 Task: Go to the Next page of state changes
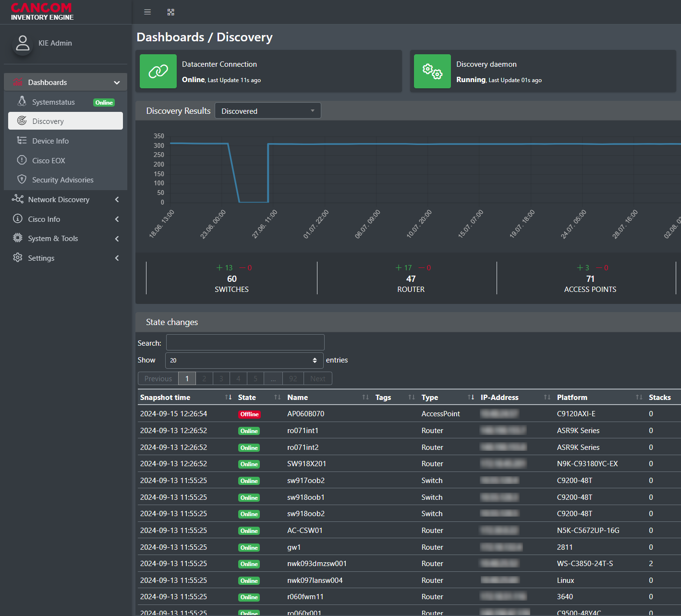click(317, 378)
